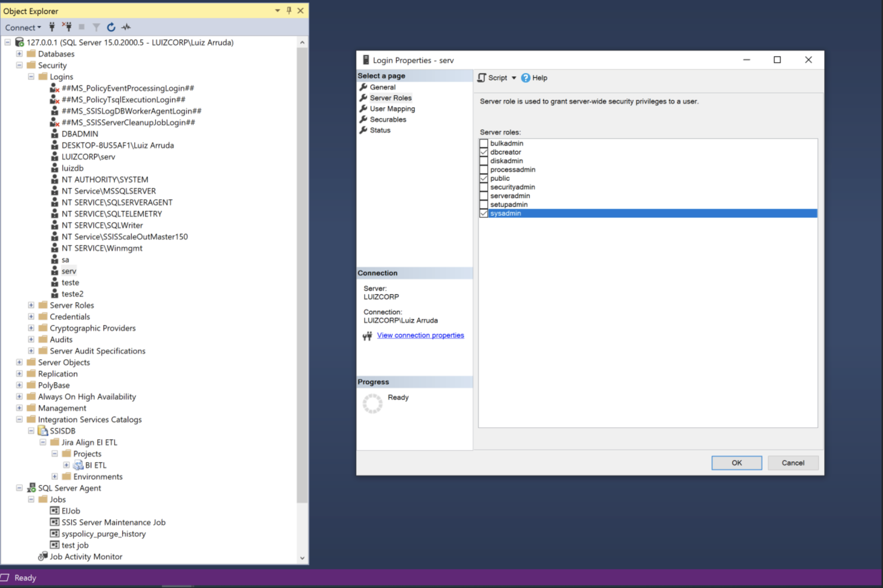Switch to the User Mapping page
883x588 pixels.
pyautogui.click(x=392, y=109)
